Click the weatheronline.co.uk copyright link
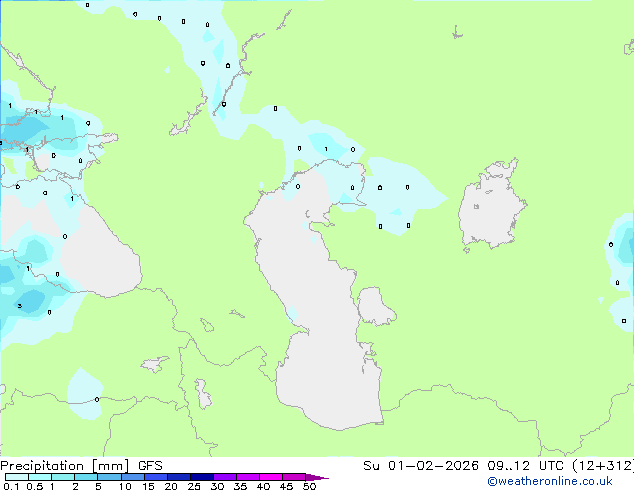The width and height of the screenshot is (634, 490). pyautogui.click(x=550, y=481)
